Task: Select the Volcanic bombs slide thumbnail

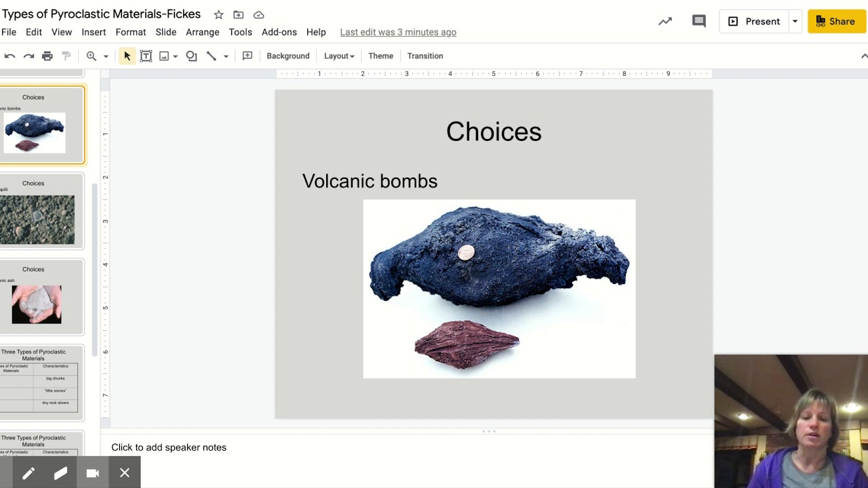Action: click(x=41, y=125)
